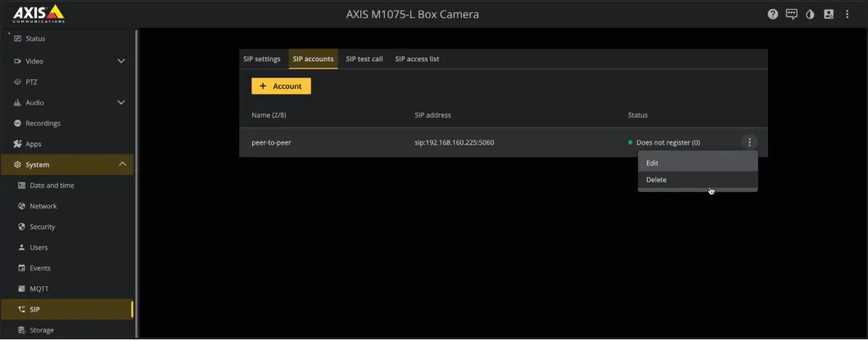Open the SIP access list tab
This screenshot has width=868, height=341.
tap(418, 59)
